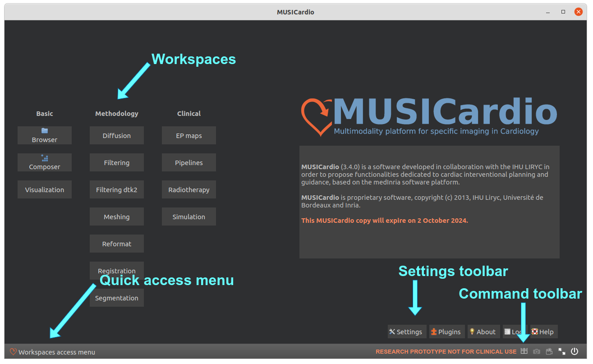Click the wrench Settings icon
This screenshot has height=364, width=593.
[x=392, y=332]
